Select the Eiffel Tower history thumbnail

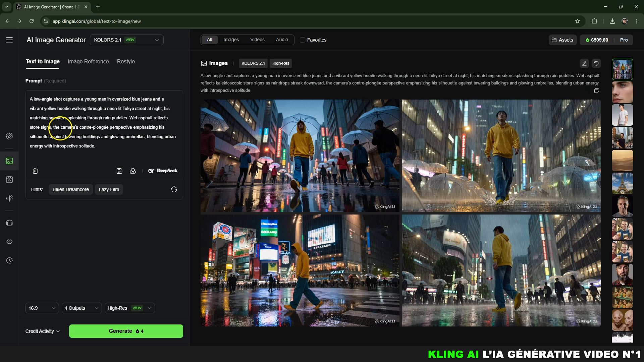[623, 183]
